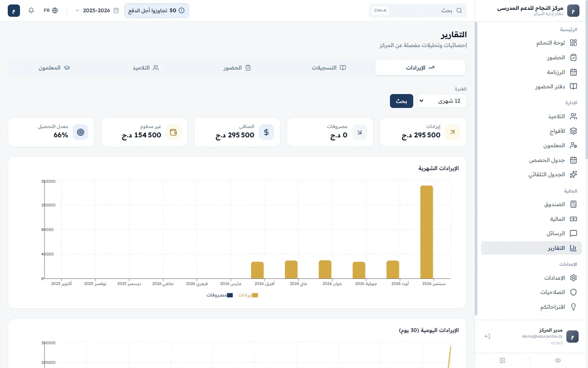The width and height of the screenshot is (588, 368).
Task: Expand the 2025-2026 school year selector
Action: [97, 11]
